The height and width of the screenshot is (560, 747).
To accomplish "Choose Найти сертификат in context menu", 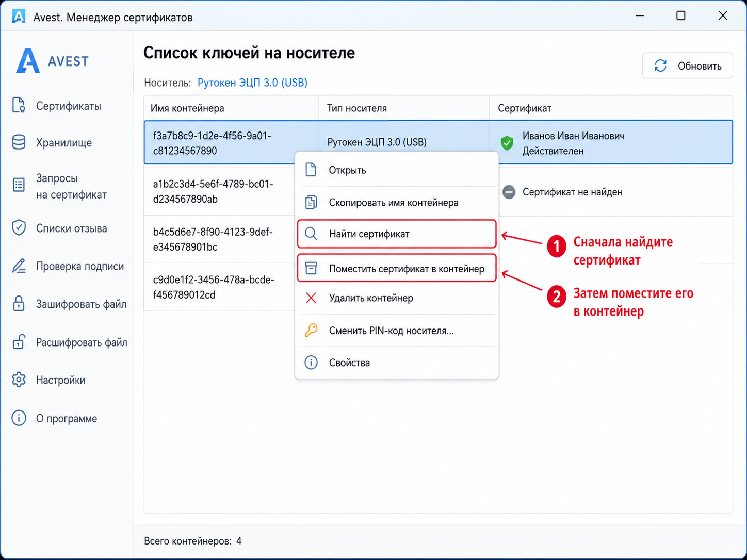I will point(397,234).
